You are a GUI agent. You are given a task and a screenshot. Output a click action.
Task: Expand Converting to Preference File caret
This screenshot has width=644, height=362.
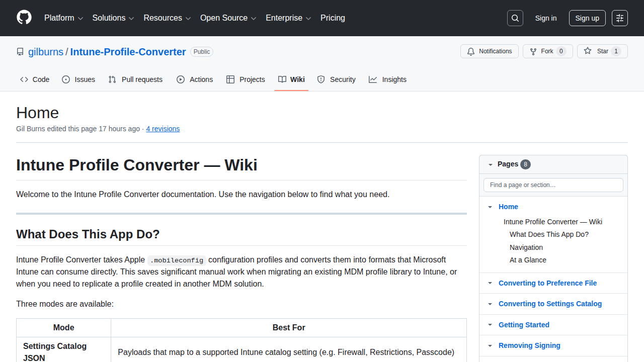click(490, 284)
